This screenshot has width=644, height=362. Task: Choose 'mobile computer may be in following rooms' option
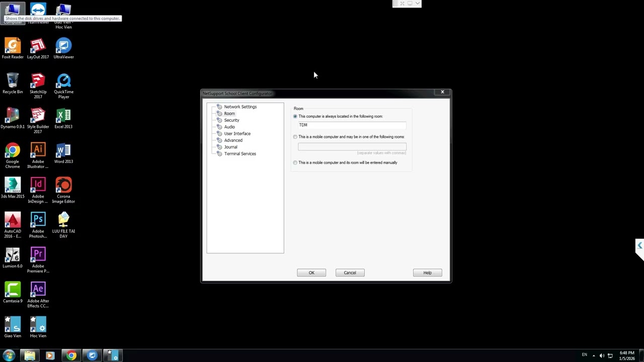coord(295,137)
